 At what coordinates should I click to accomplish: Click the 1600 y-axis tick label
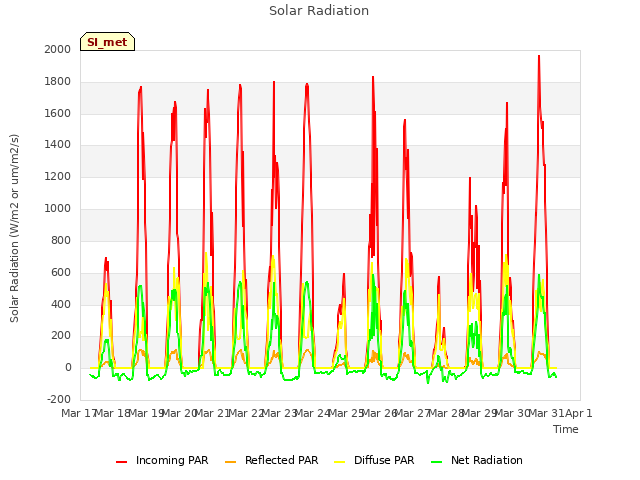pyautogui.click(x=58, y=113)
